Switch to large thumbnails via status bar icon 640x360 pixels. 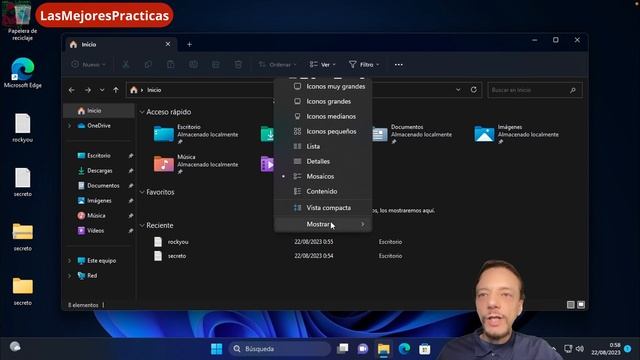point(581,305)
